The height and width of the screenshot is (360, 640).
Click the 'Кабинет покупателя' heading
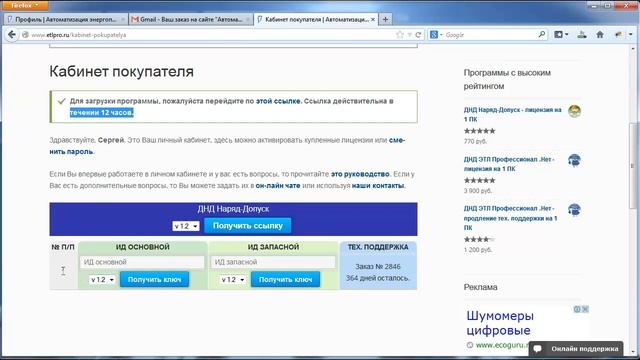click(121, 71)
